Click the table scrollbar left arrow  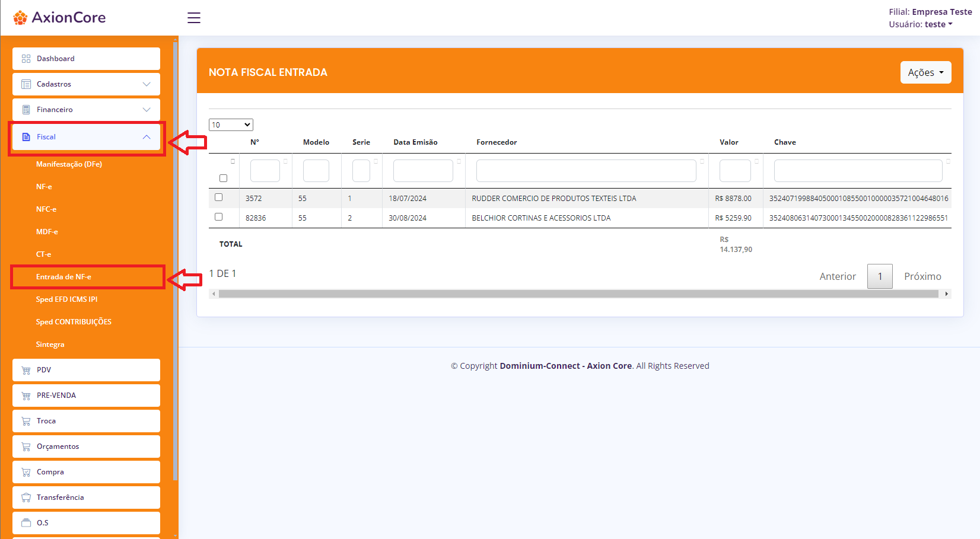214,294
